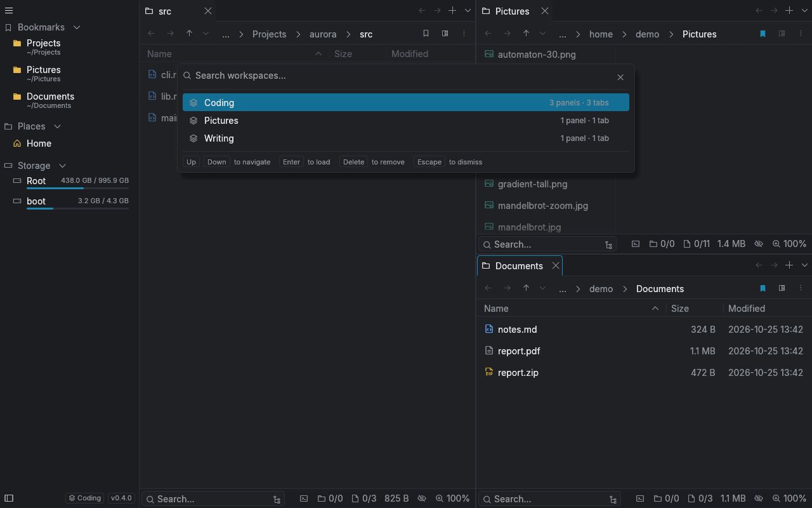Open the hamburger menu in sidebar
Screen dimensions: 812x508
click(9, 11)
